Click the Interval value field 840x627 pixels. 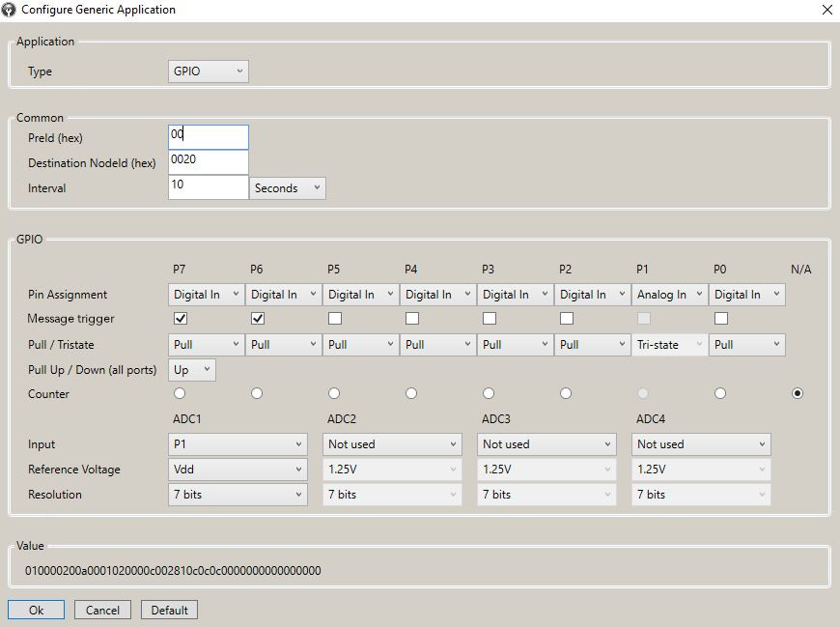pyautogui.click(x=208, y=187)
